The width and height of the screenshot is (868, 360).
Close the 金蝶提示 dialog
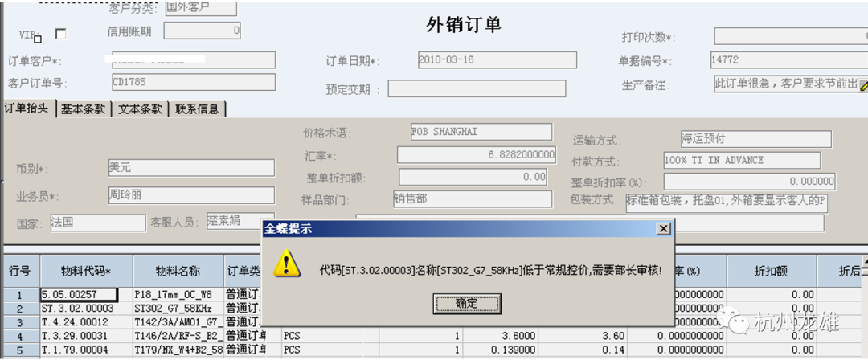point(662,229)
